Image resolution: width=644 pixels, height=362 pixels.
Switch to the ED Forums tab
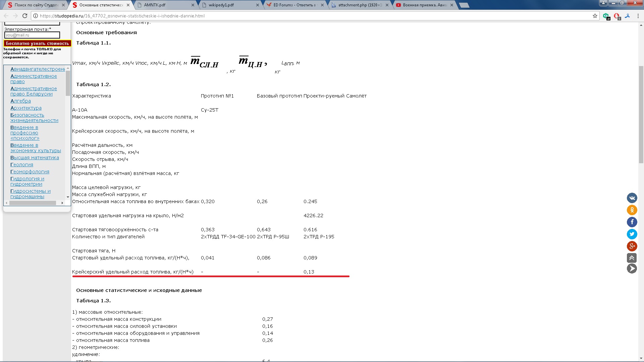coord(294,5)
